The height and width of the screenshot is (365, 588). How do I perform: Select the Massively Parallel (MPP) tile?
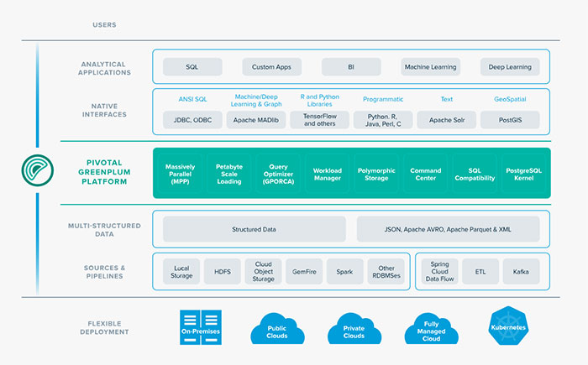tap(180, 173)
